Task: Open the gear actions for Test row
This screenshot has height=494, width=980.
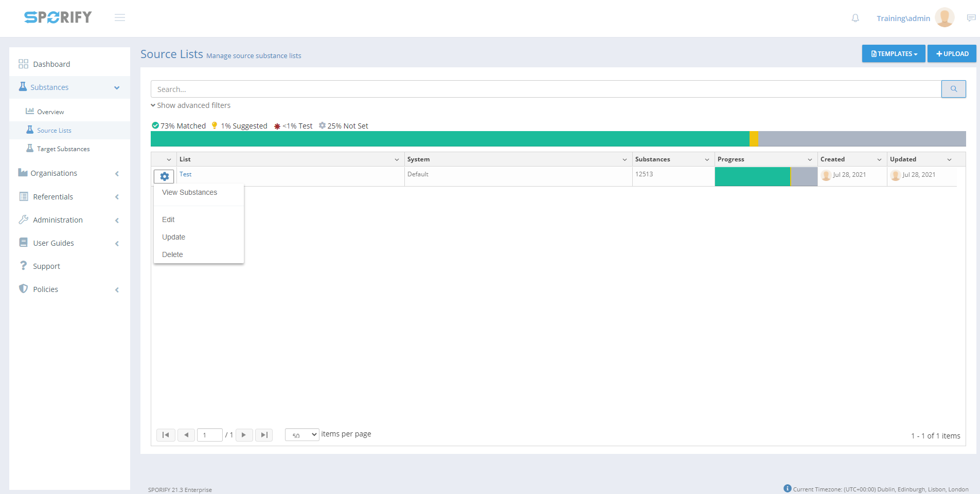Action: (164, 176)
